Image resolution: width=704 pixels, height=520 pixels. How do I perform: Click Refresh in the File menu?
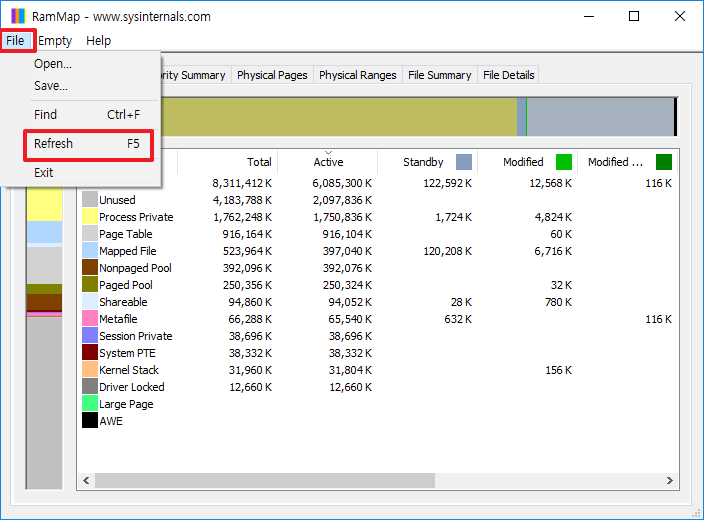[x=87, y=144]
